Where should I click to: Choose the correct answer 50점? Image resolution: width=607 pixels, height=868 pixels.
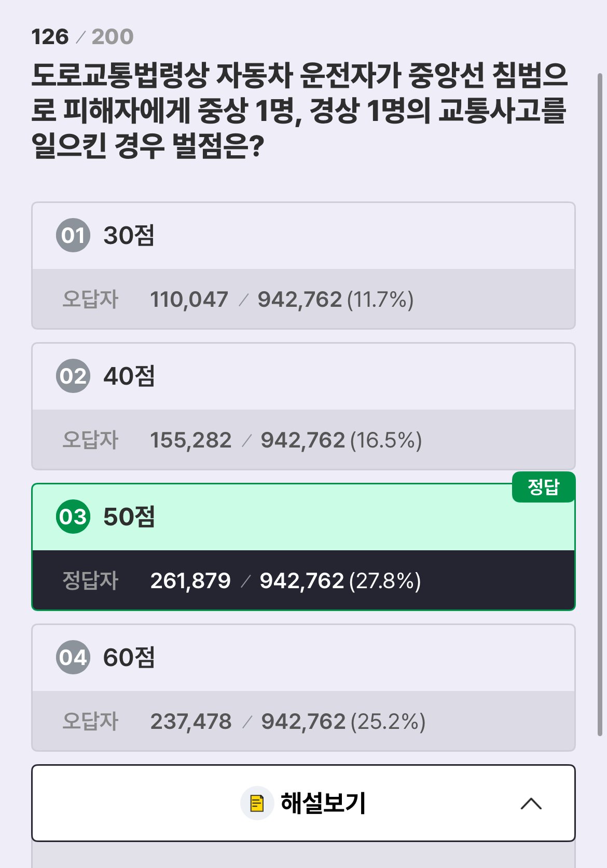(303, 517)
